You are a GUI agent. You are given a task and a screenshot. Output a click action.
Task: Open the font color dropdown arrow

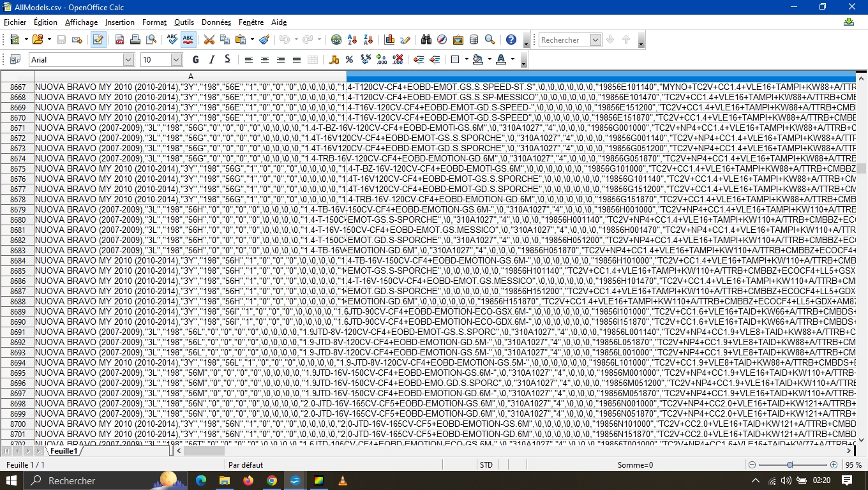click(x=512, y=59)
